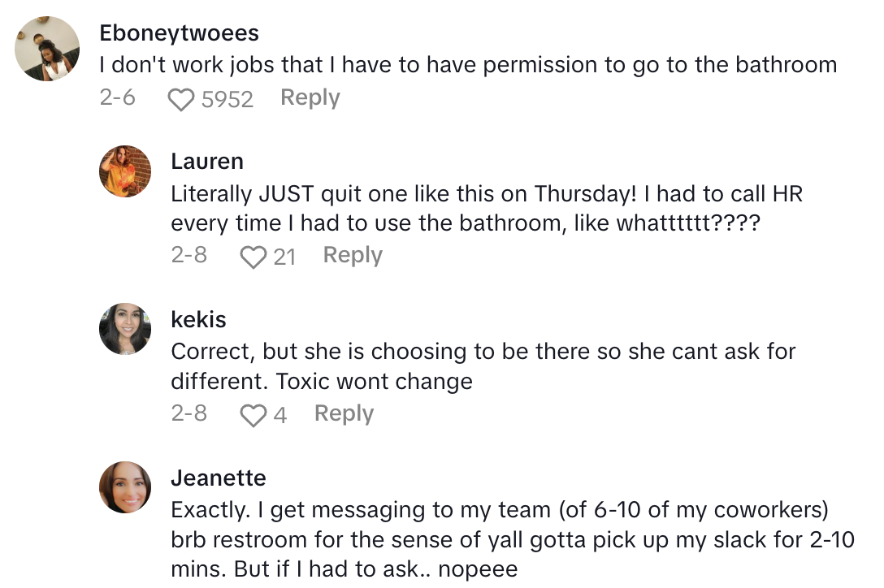Click the username Lauren
Screen dimensions: 884x588
click(207, 162)
